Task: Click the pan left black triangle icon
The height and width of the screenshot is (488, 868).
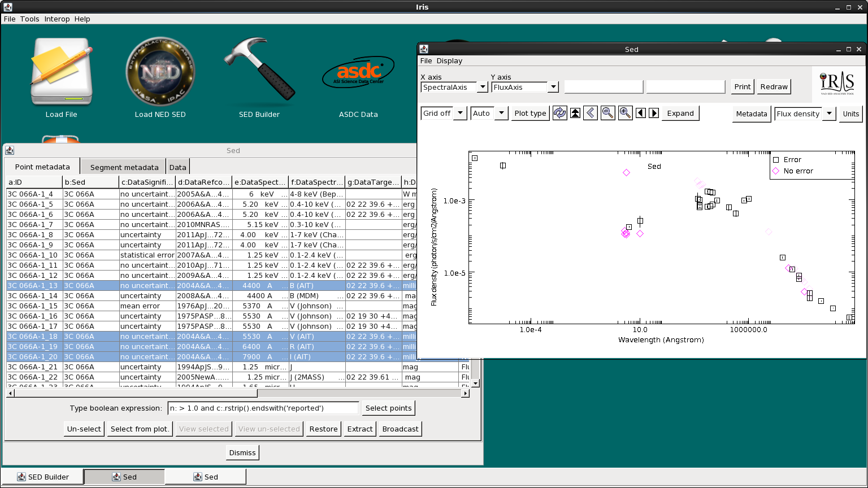Action: click(641, 113)
